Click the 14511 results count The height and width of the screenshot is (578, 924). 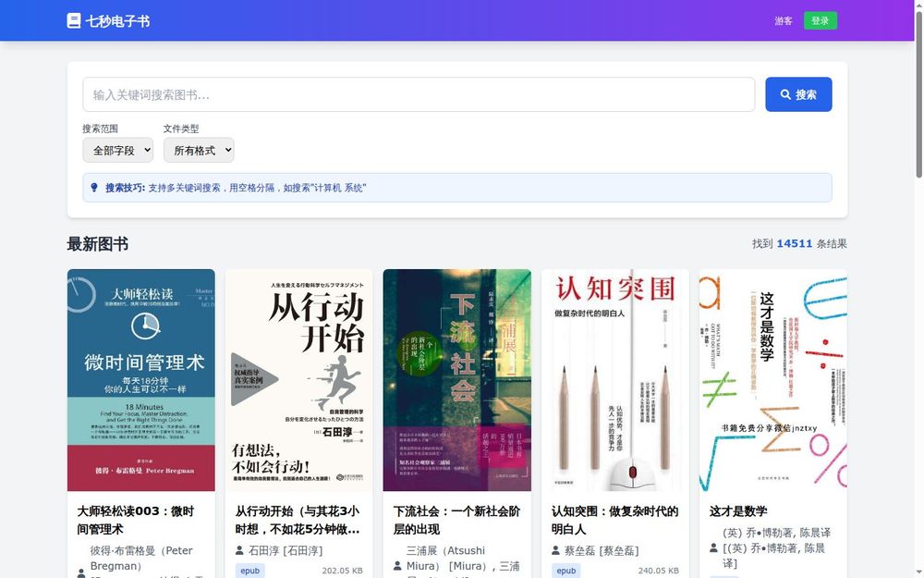click(795, 243)
